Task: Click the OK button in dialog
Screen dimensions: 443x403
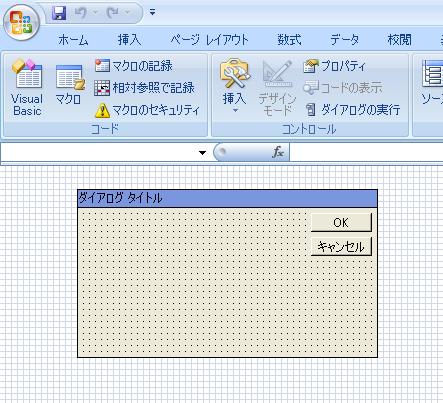Action: pos(341,222)
